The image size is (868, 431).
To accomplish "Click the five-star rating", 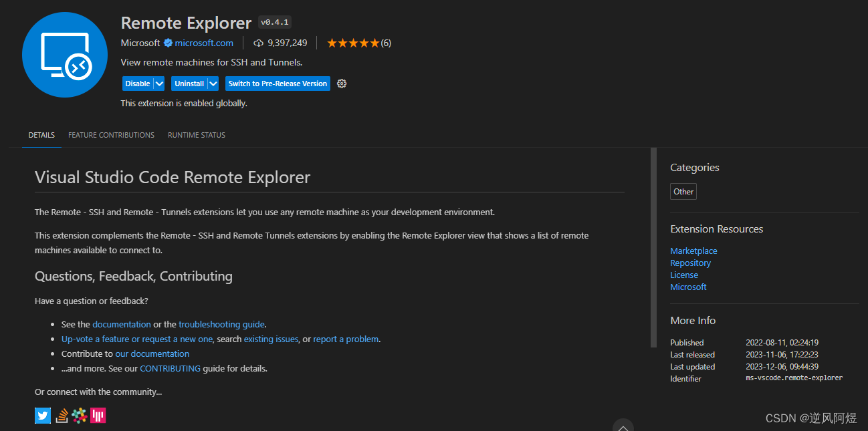I will coord(352,43).
